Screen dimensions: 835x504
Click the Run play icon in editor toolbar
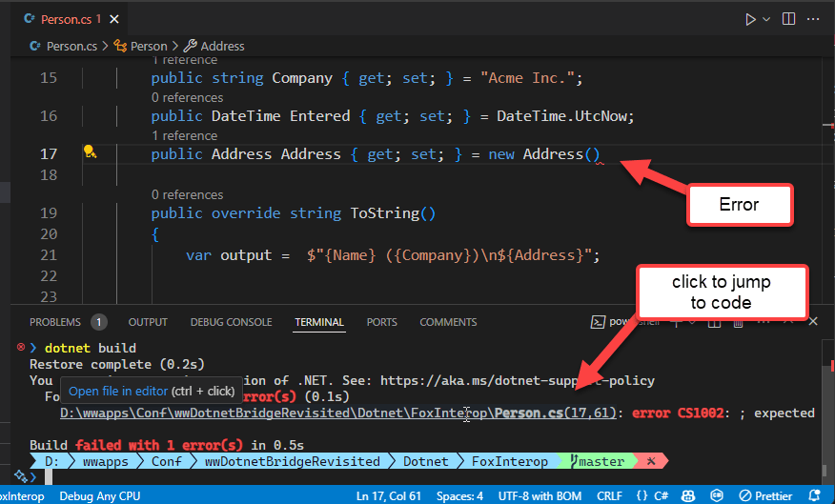pyautogui.click(x=750, y=18)
